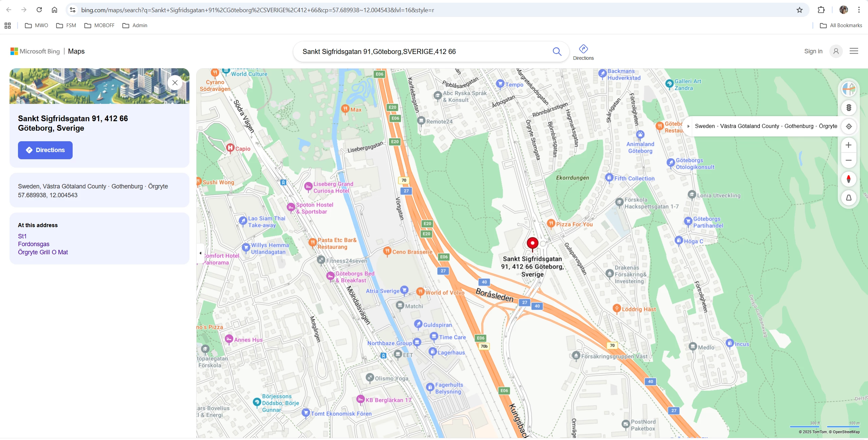868x440 pixels.
Task: Reset map orientation with compass
Action: 848,179
